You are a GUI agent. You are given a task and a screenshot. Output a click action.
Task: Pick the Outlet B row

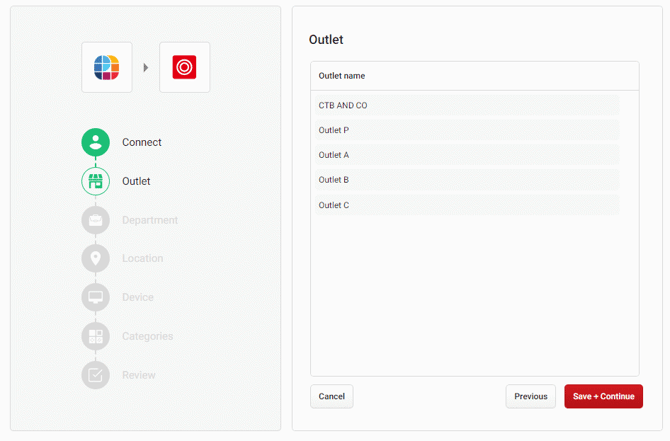tap(467, 180)
